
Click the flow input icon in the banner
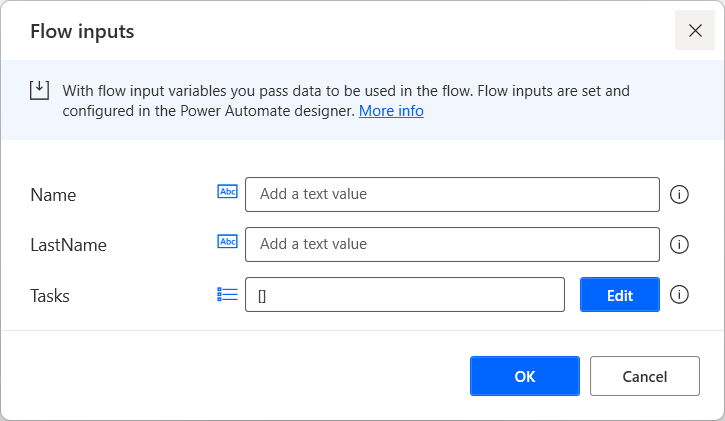point(38,90)
